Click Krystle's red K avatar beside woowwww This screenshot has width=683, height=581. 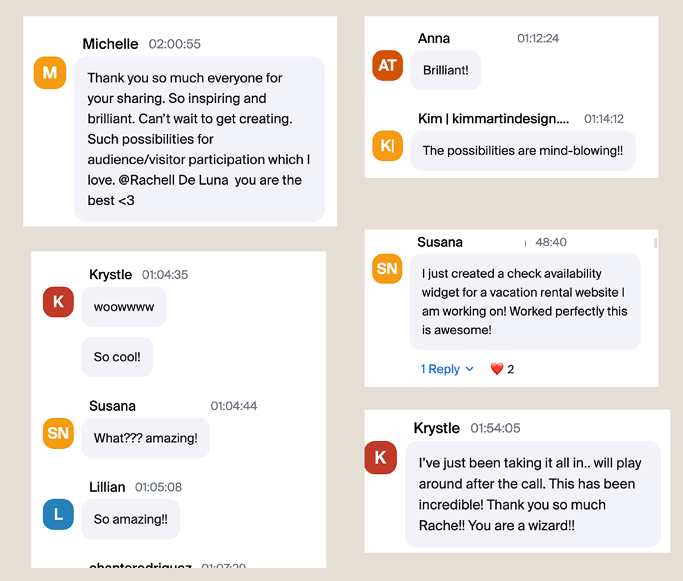point(58,301)
